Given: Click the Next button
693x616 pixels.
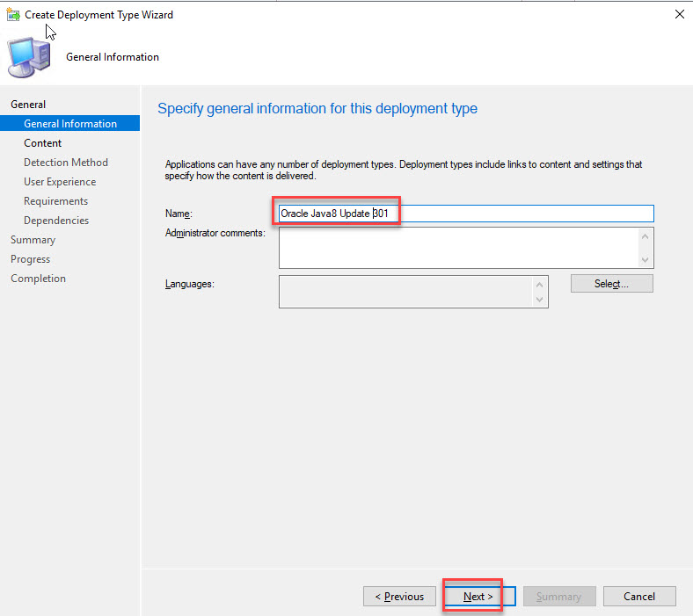Looking at the screenshot, I should 478,597.
